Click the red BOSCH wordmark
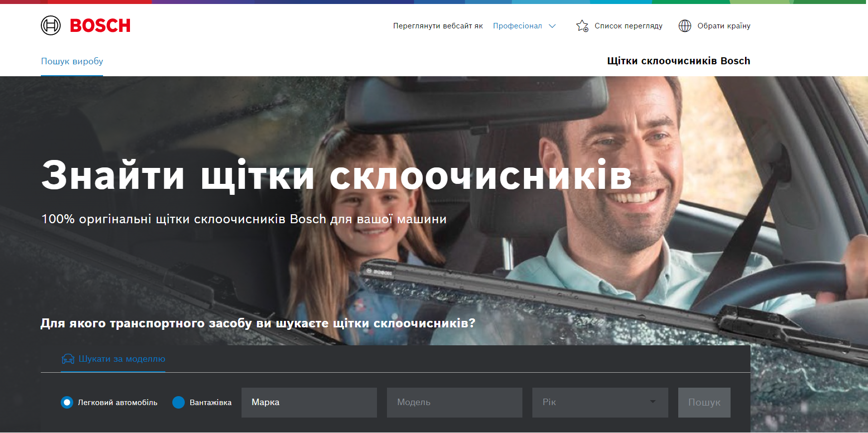The image size is (868, 433). pos(100,25)
